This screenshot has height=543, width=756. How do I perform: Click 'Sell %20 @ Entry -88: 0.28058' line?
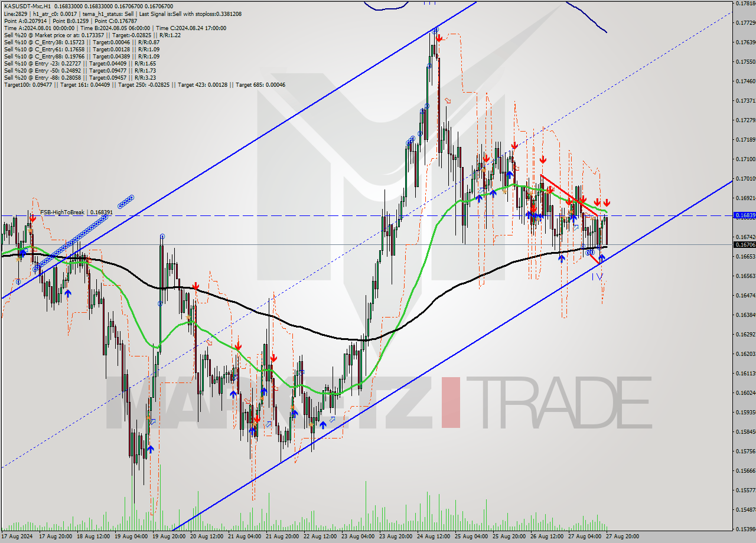pyautogui.click(x=80, y=77)
